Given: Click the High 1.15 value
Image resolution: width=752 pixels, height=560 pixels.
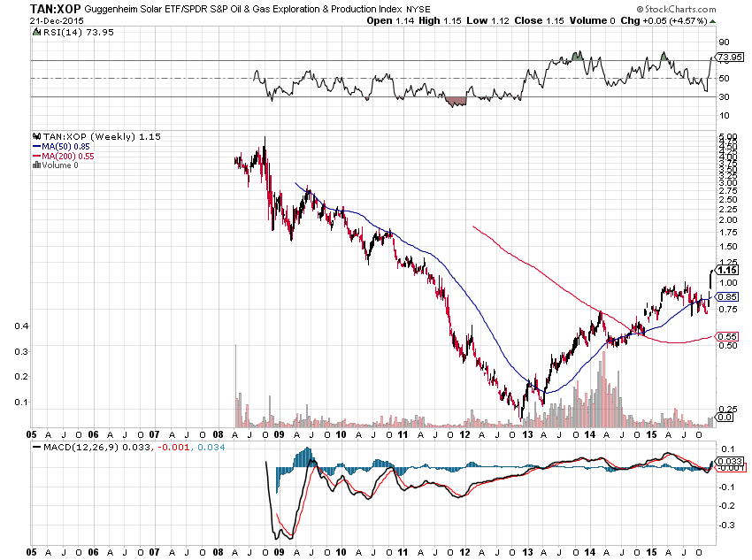Looking at the screenshot, I should [x=440, y=20].
